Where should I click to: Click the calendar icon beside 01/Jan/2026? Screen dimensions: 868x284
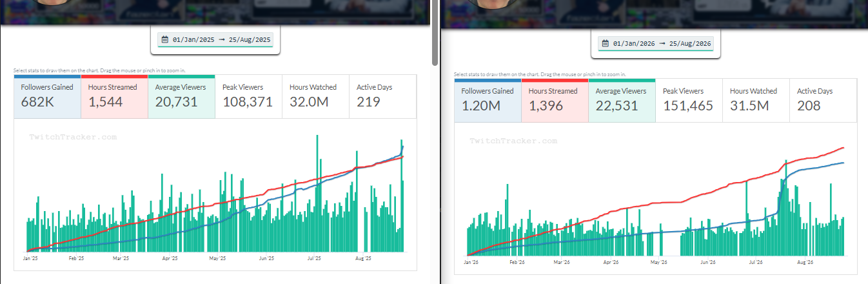(x=606, y=44)
